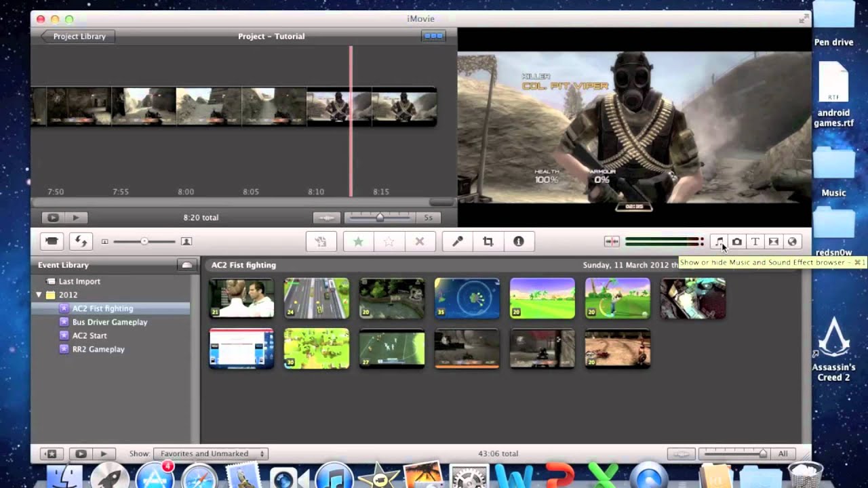The height and width of the screenshot is (488, 868).
Task: Click the '43:06 total' event duration text
Action: [x=498, y=453]
